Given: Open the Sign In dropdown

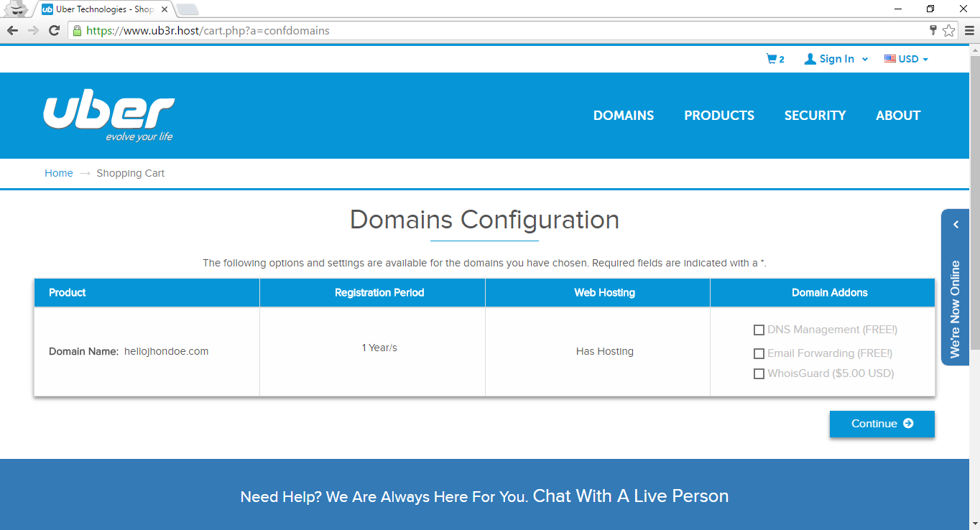Looking at the screenshot, I should (836, 59).
